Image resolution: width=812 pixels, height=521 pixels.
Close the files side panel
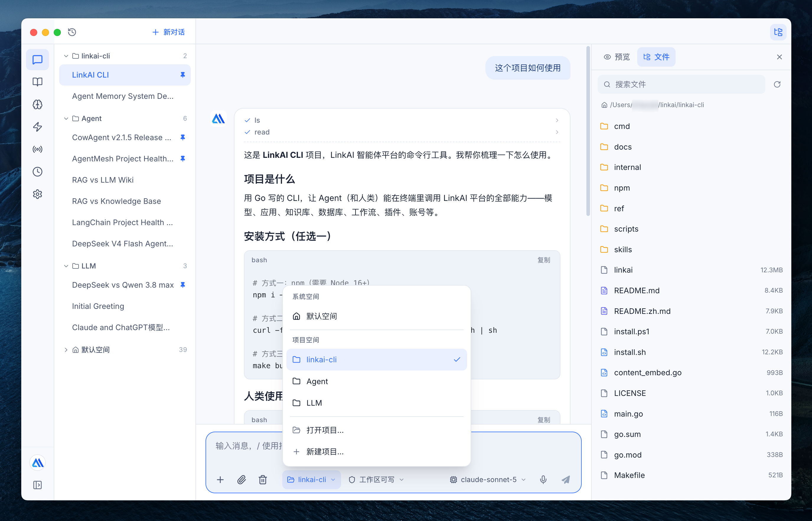[780, 57]
